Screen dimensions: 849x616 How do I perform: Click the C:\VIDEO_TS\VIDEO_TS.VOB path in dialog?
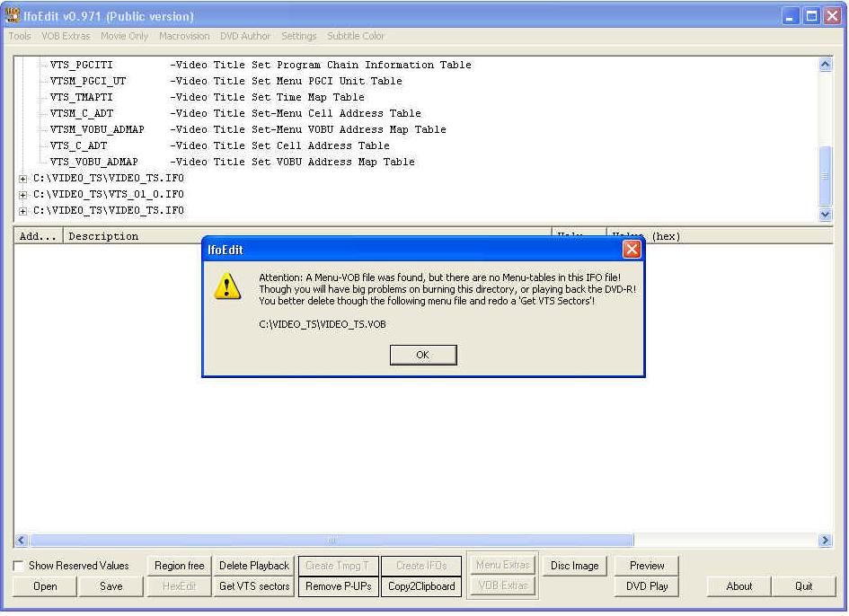tap(323, 324)
